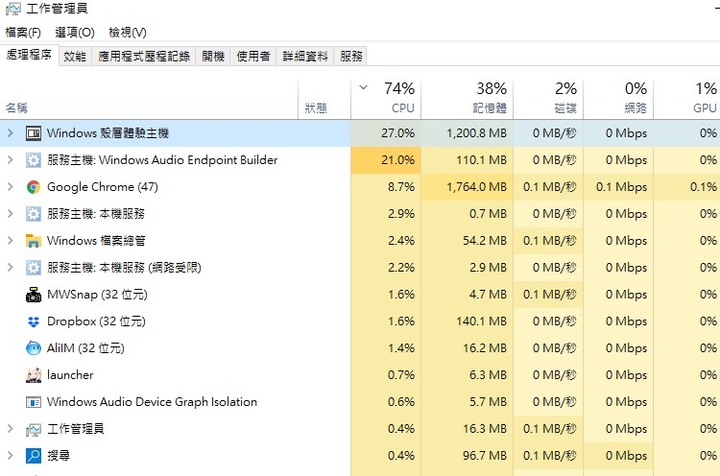The width and height of the screenshot is (720, 476).
Task: Sort processes by the 記憶體 column header
Action: tap(467, 98)
